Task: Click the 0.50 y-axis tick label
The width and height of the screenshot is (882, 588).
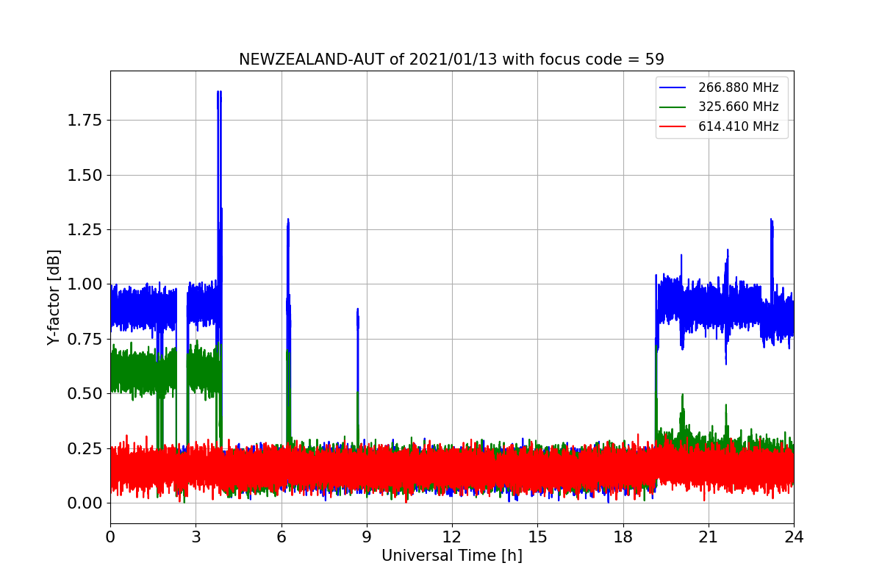Action: pyautogui.click(x=85, y=393)
